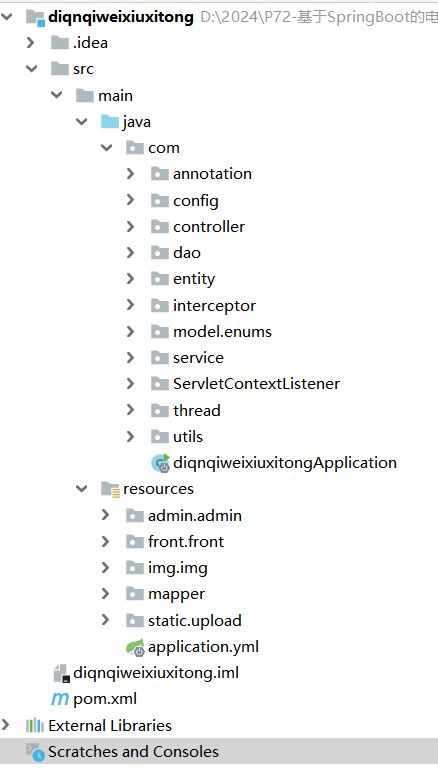Viewport: 438px width, 778px height.
Task: Expand the controller package
Action: click(x=130, y=227)
